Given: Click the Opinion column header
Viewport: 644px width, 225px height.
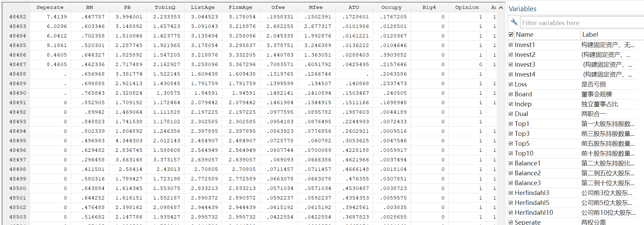Looking at the screenshot, I should tap(467, 7).
